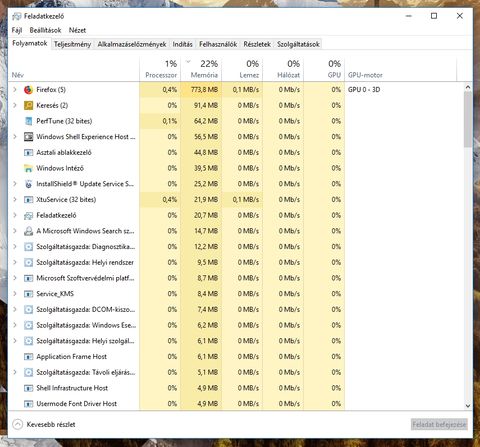The height and width of the screenshot is (447, 480).
Task: Click the Keresés search process icon
Action: tap(28, 105)
